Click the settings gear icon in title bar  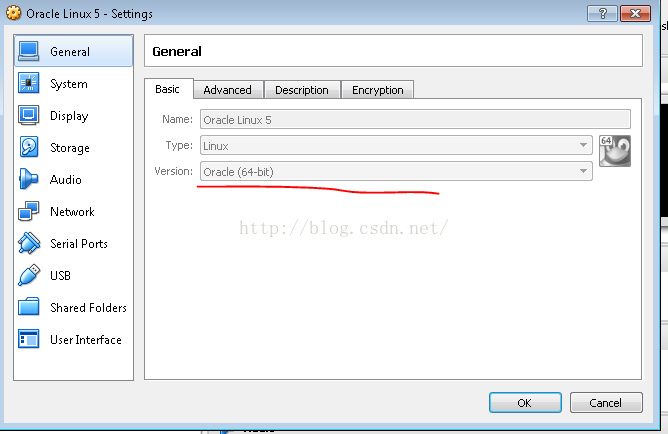(x=13, y=13)
